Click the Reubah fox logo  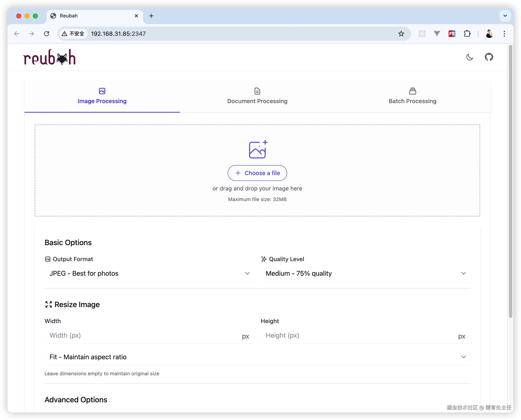pos(49,57)
